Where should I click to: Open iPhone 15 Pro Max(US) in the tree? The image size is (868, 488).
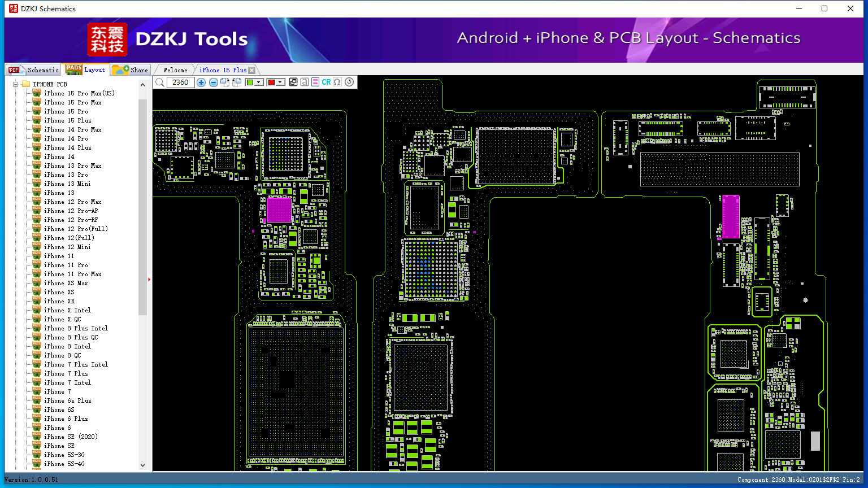pos(79,93)
